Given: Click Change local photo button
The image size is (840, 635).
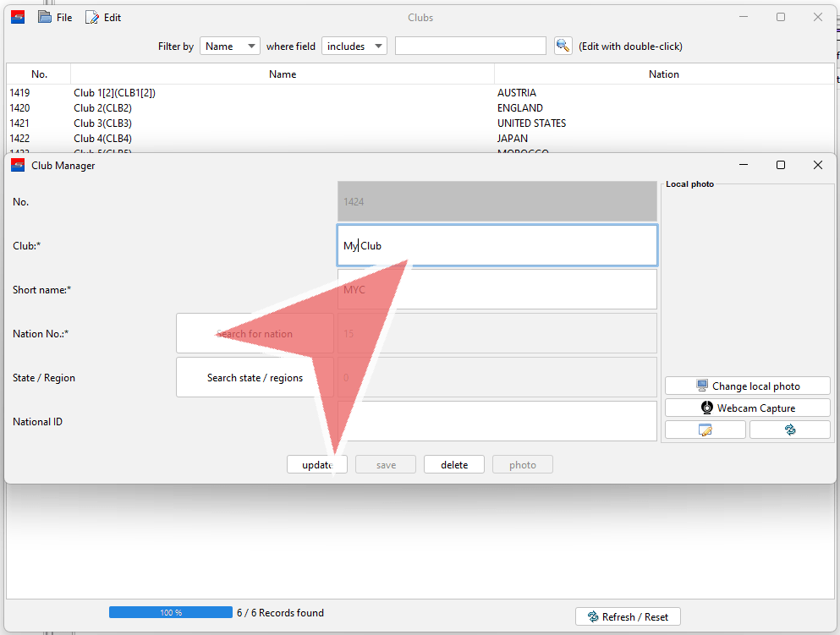Looking at the screenshot, I should [747, 386].
